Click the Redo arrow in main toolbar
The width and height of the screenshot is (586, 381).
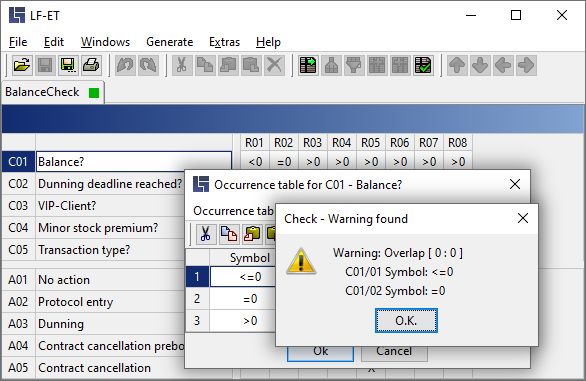pyautogui.click(x=148, y=65)
